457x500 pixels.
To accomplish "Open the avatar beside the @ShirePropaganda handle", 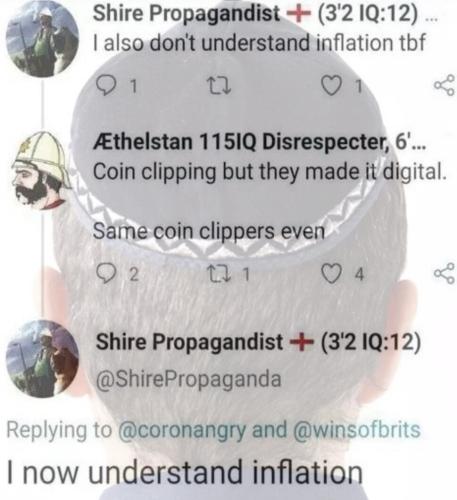I will (x=43, y=359).
